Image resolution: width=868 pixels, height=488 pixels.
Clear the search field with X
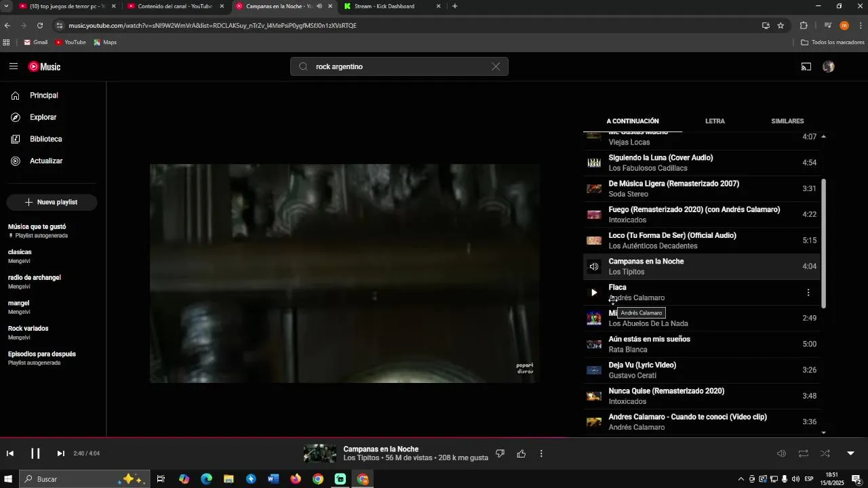[496, 66]
